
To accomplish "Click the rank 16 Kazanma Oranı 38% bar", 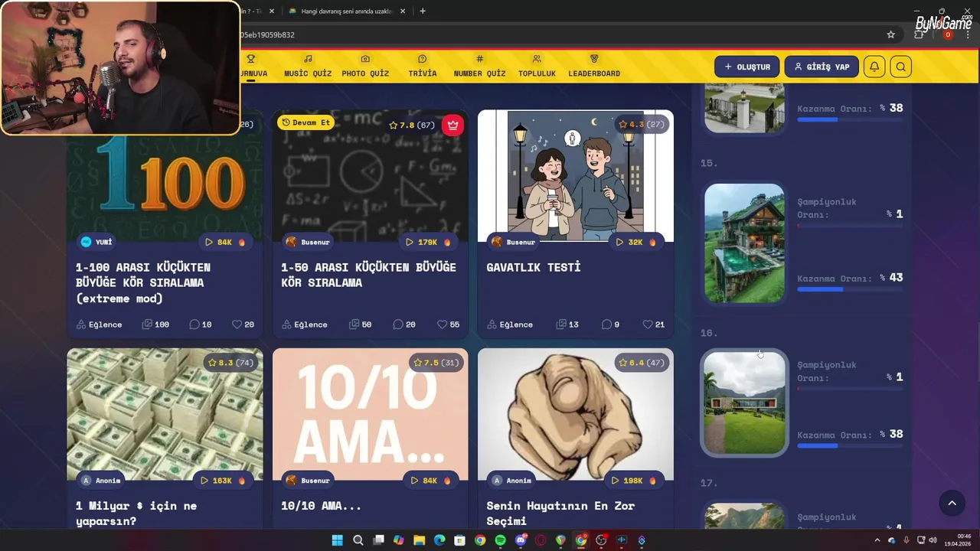I will (x=850, y=445).
